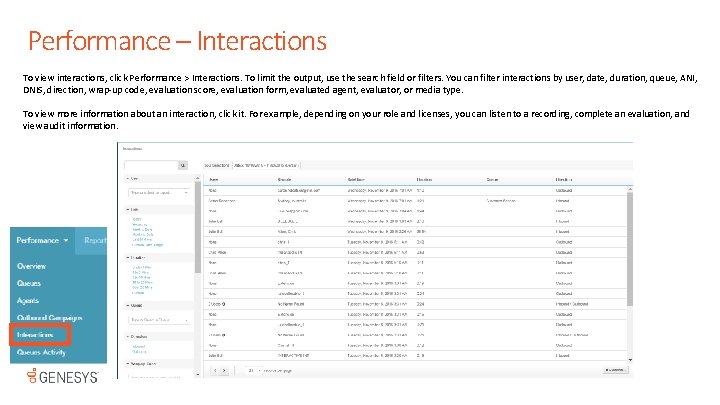
Task: Go to next page of interactions
Action: coord(224,371)
